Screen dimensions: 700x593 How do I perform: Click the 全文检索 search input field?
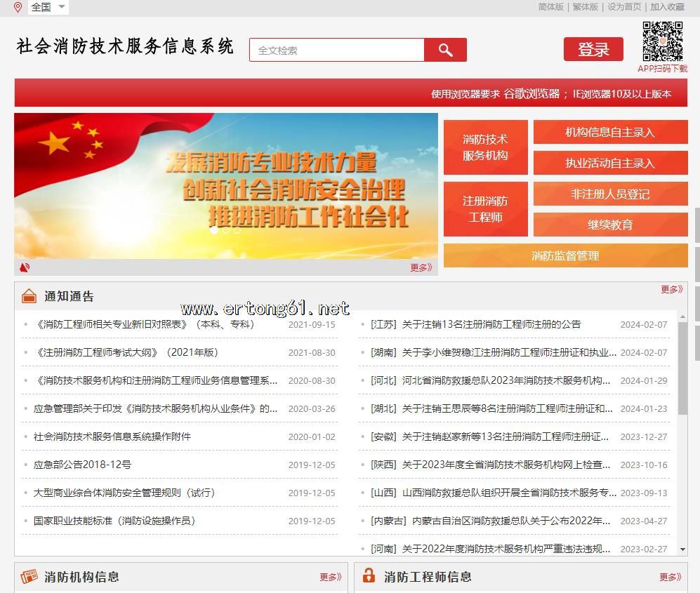337,51
